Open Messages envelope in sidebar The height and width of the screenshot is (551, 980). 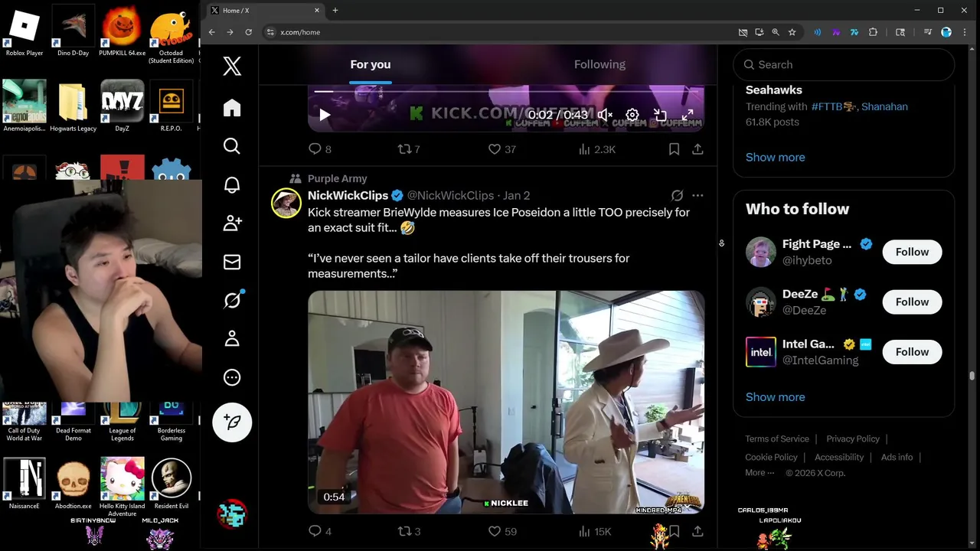pyautogui.click(x=232, y=262)
